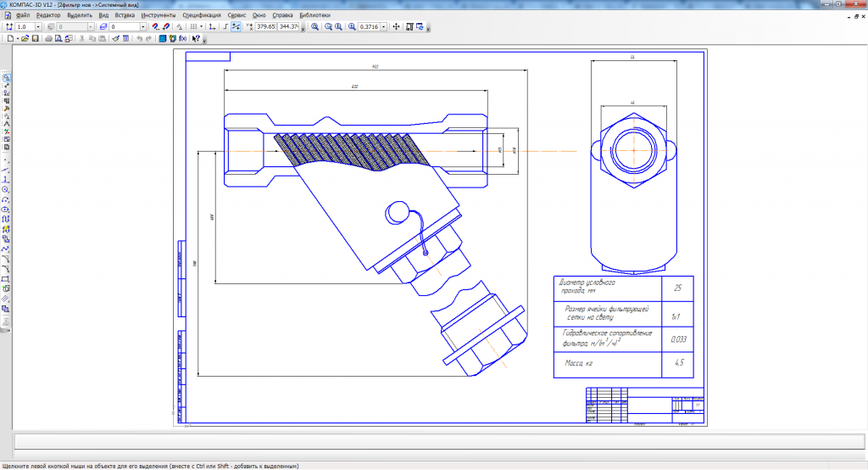Open the layer number dropdown arrow
Image resolution: width=868 pixels, height=470 pixels.
click(x=142, y=26)
